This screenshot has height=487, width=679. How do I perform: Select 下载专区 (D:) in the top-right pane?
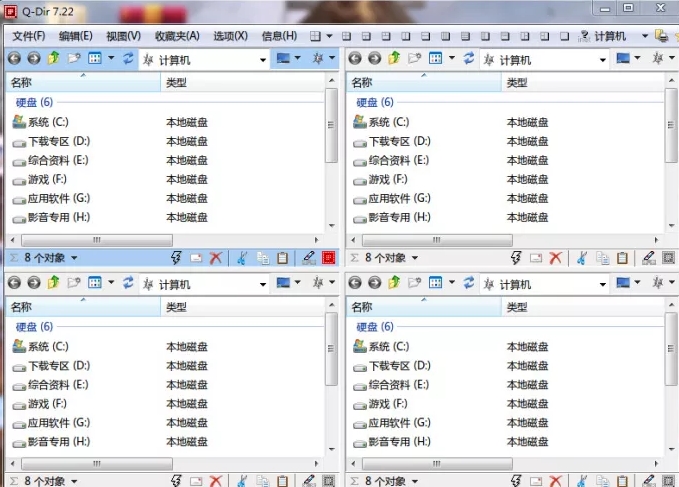tap(392, 142)
